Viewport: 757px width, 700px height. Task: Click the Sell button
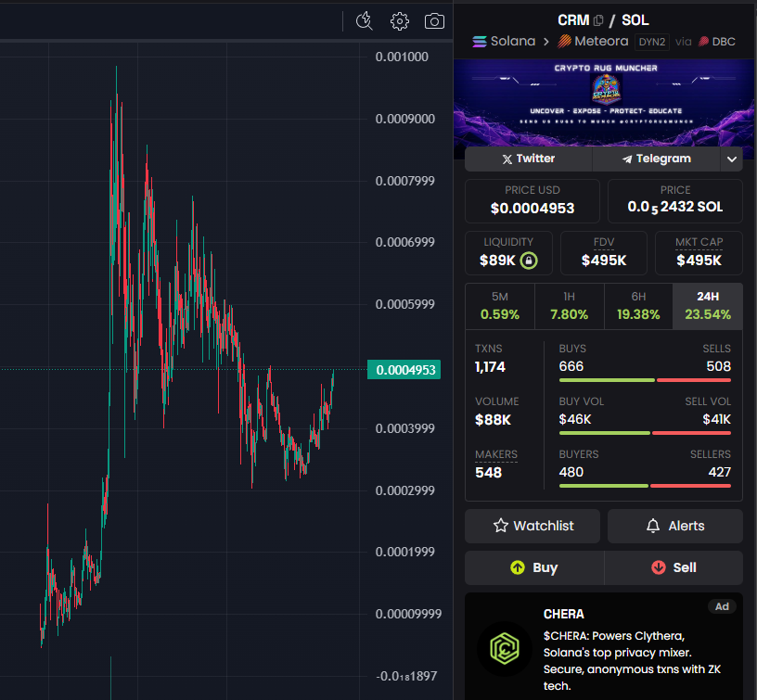pos(674,567)
